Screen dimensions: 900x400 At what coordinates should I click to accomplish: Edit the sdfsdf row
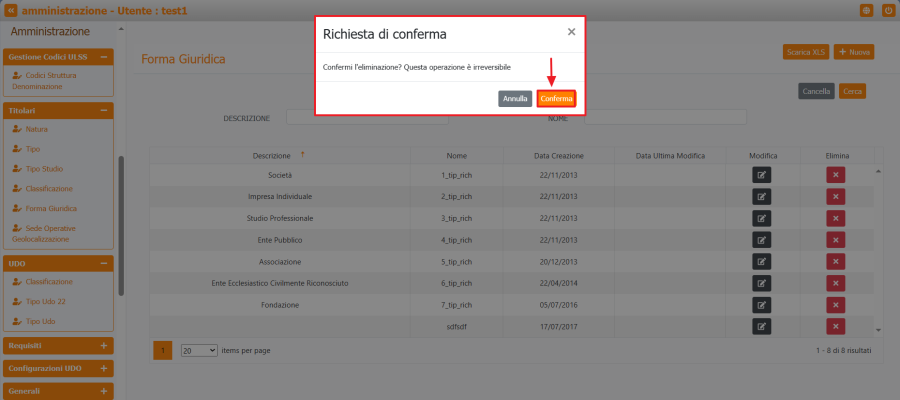(x=762, y=327)
